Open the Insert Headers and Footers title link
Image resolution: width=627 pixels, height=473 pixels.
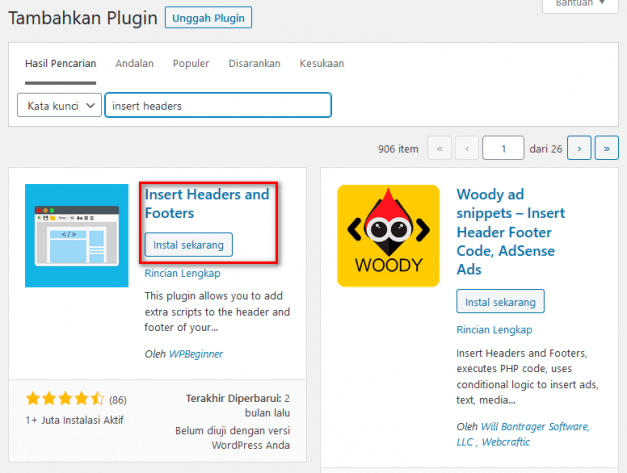pyautogui.click(x=207, y=204)
